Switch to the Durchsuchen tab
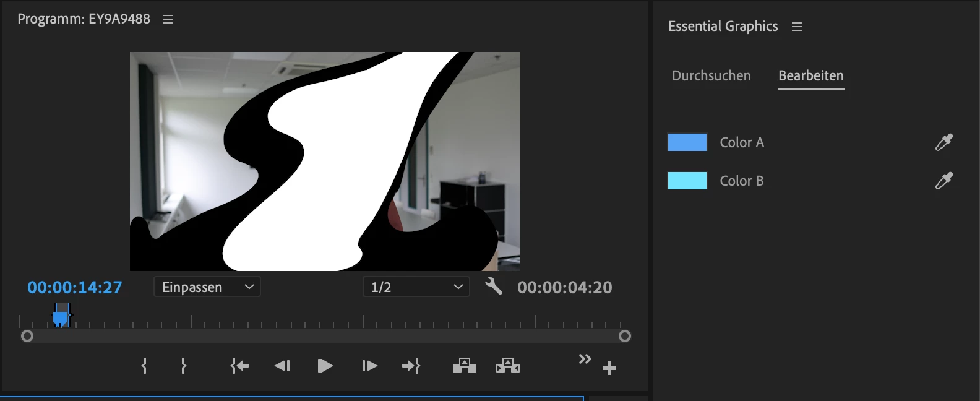The width and height of the screenshot is (980, 401). coord(711,75)
